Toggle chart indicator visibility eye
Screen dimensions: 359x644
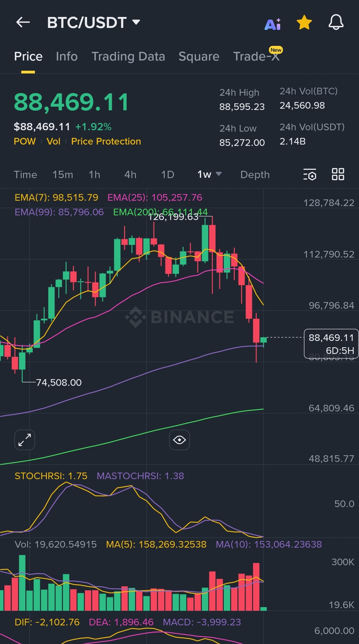pyautogui.click(x=179, y=440)
